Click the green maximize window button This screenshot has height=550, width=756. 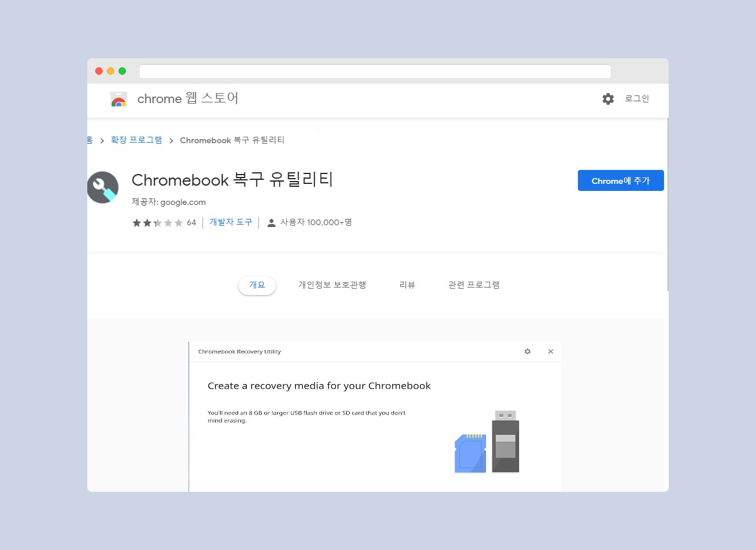point(122,71)
